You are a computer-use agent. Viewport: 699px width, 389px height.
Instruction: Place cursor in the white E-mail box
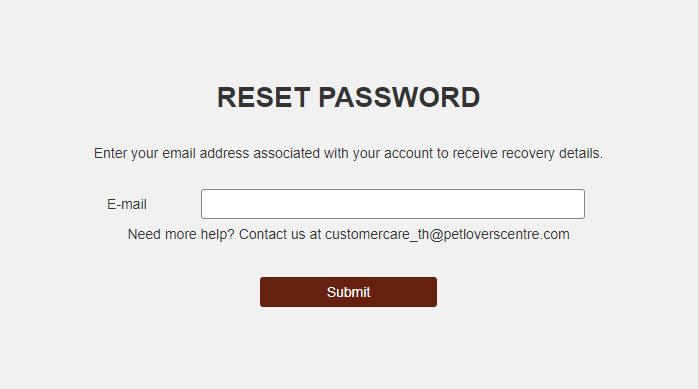coord(393,204)
